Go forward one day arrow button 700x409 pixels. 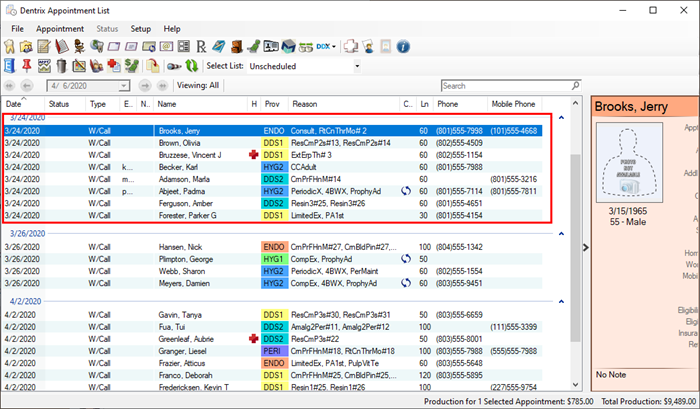(145, 85)
